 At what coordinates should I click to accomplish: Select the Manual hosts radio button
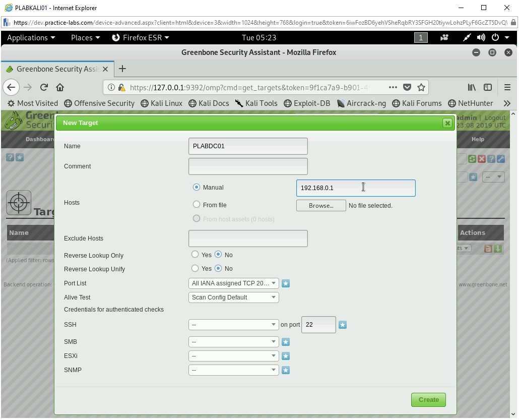(197, 187)
